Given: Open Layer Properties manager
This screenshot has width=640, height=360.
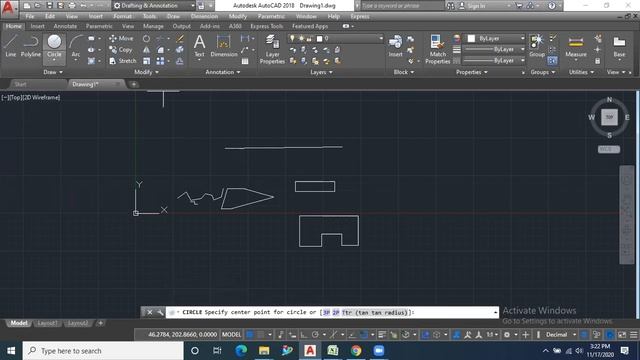Looking at the screenshot, I should (272, 49).
